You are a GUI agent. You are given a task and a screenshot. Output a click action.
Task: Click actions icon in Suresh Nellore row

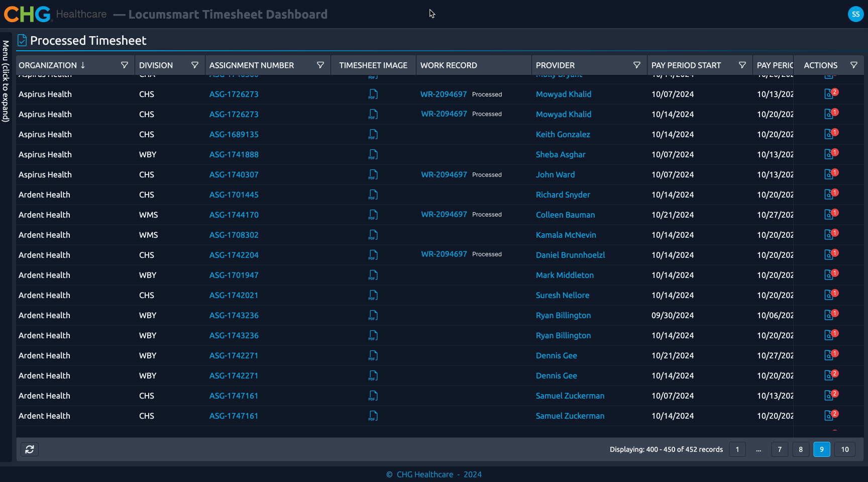[829, 295]
